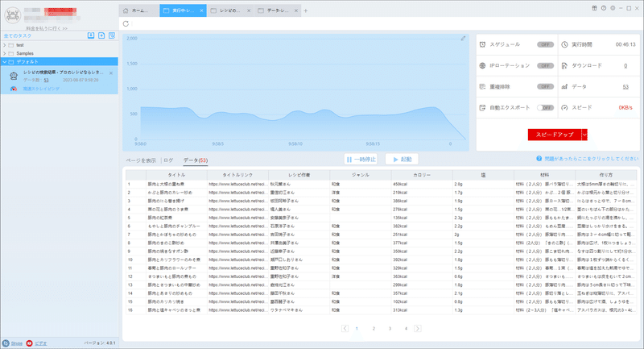The height and width of the screenshot is (349, 644).
Task: Open the ログ tab
Action: coord(168,160)
